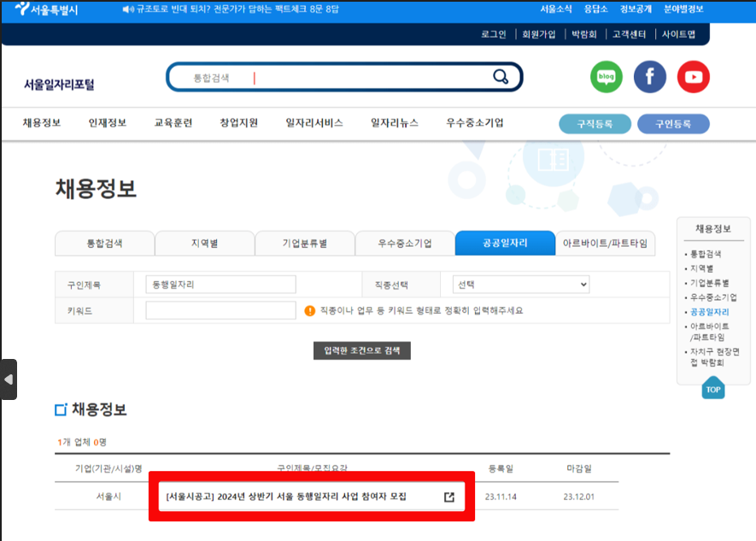Image resolution: width=756 pixels, height=541 pixels.
Task: Click 공공일자리 in the right sidebar
Action: (x=710, y=312)
